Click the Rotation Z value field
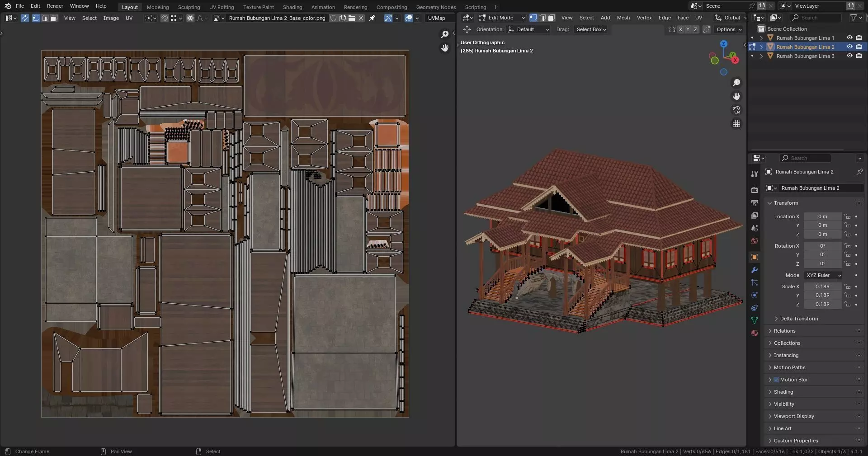Image resolution: width=868 pixels, height=456 pixels. point(822,264)
